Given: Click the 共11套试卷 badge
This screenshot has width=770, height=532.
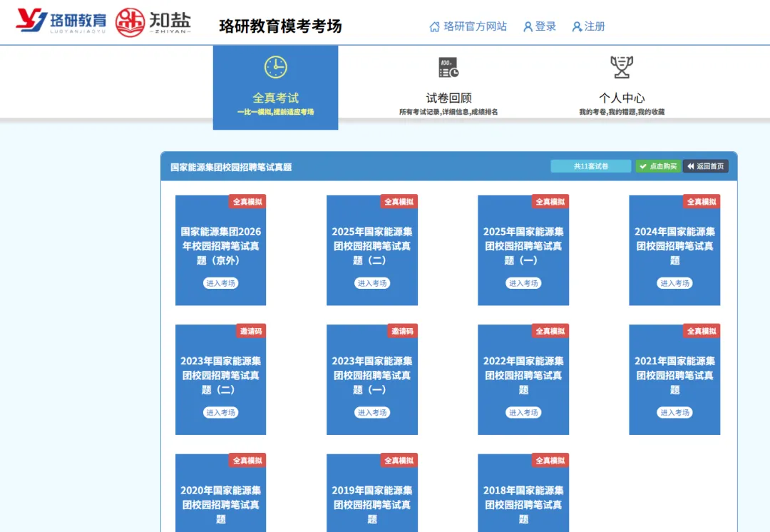Looking at the screenshot, I should (591, 167).
